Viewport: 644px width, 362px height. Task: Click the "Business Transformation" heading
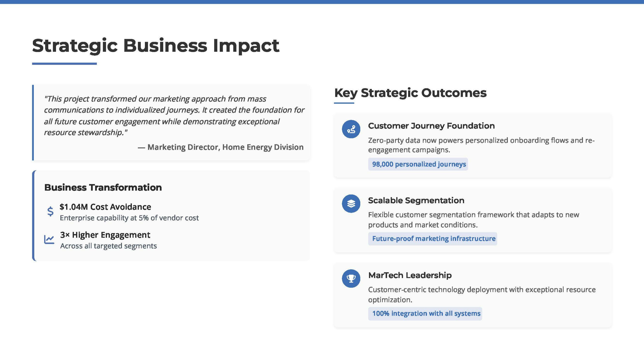pyautogui.click(x=103, y=187)
